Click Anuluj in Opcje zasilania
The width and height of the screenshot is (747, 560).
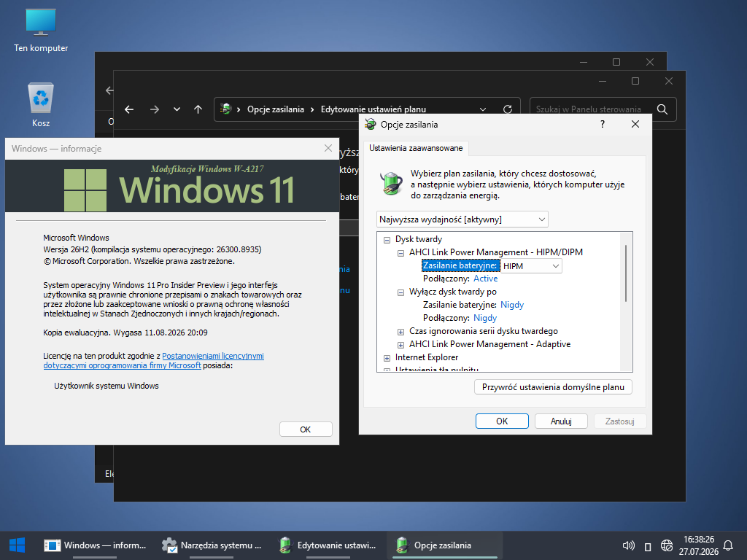(561, 421)
